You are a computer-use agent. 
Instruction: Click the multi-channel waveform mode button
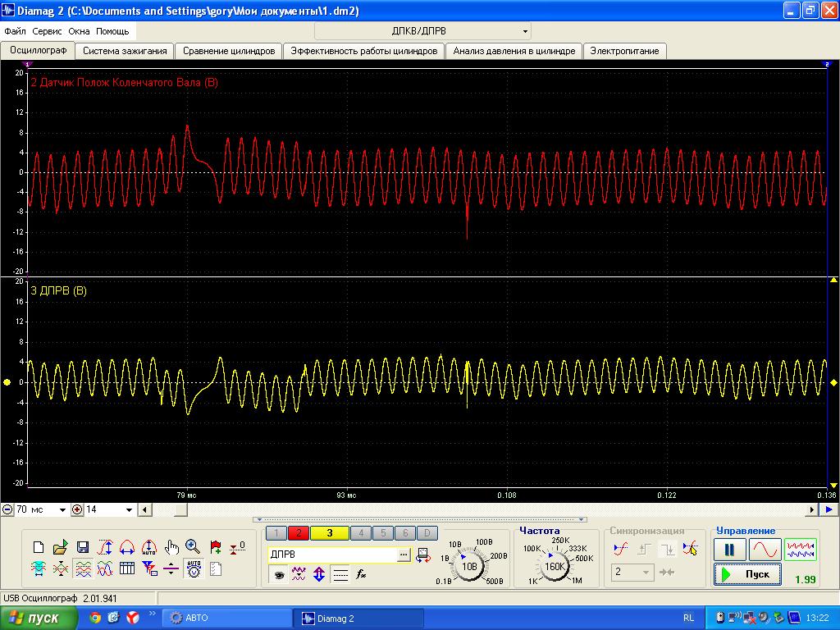point(801,550)
